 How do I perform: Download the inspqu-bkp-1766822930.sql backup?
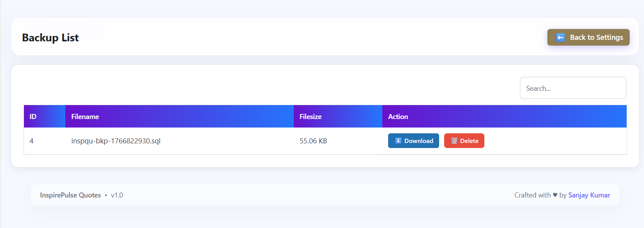pos(413,141)
